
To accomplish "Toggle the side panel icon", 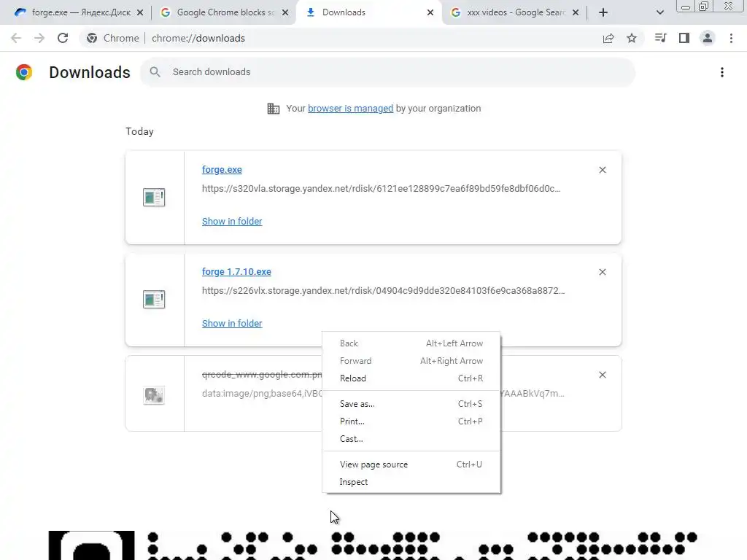I will 684,38.
